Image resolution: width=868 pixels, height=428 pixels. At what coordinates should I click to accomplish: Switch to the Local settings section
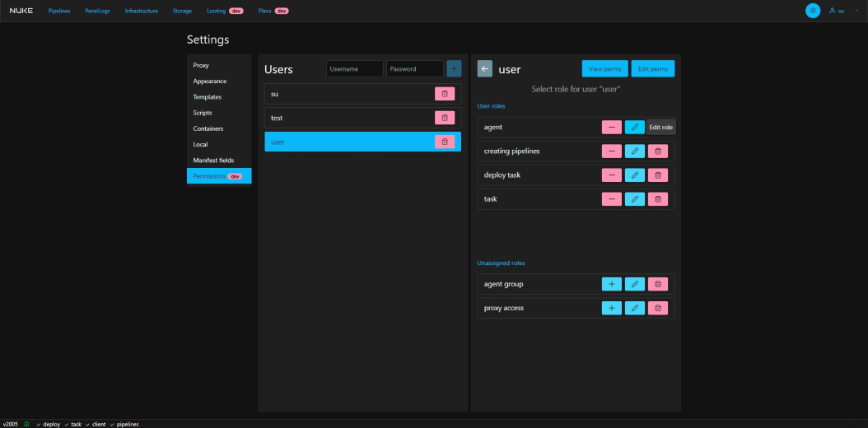click(219, 144)
